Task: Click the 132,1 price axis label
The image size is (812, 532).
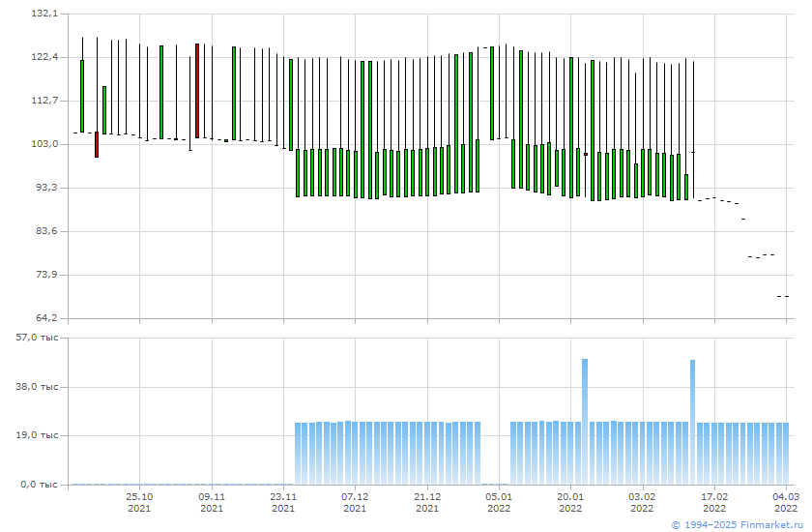Action: 44,13
